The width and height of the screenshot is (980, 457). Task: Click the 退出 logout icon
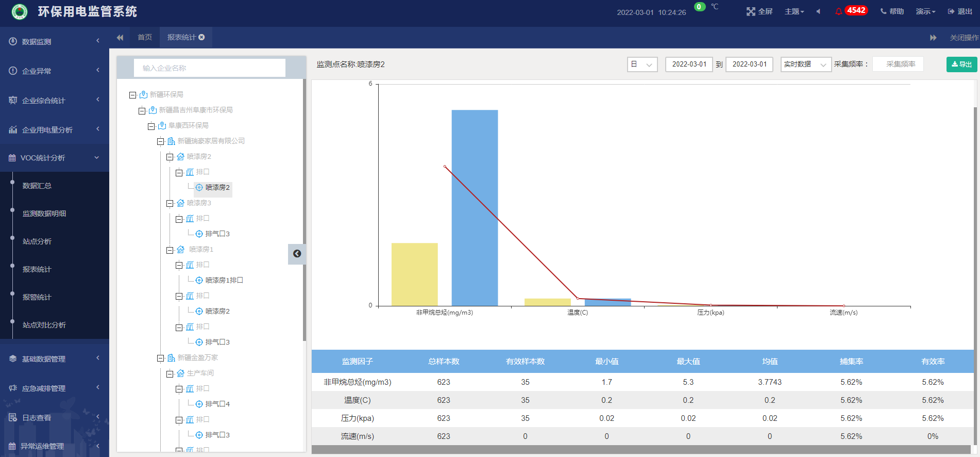pyautogui.click(x=951, y=11)
